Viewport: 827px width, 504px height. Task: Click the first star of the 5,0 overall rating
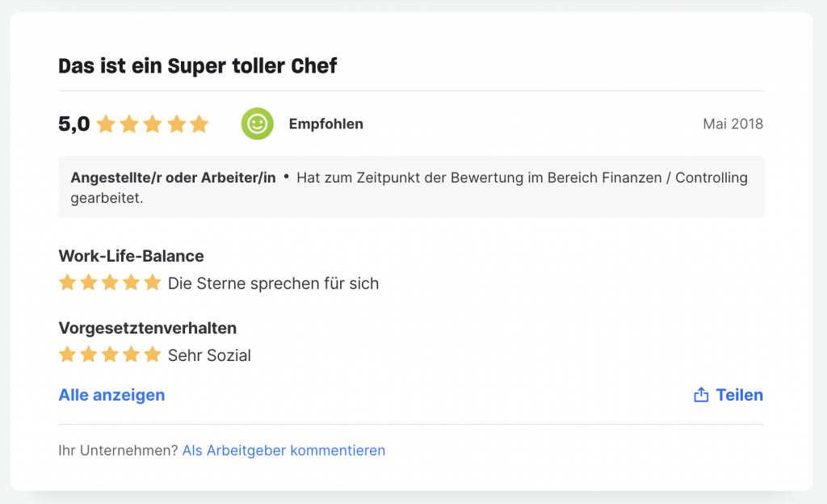[106, 124]
